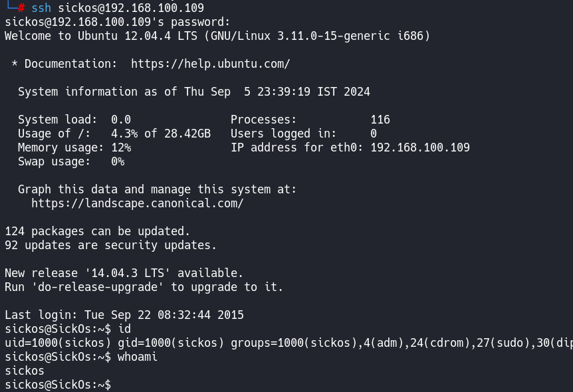Click the 'Memory usage: 12%' text
Viewport: 573px width, 392px height.
(74, 147)
